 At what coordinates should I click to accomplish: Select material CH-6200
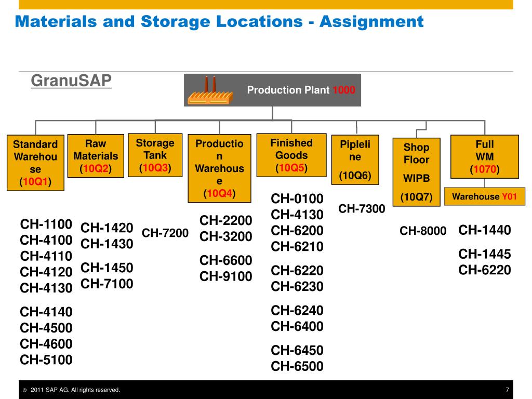pos(297,230)
